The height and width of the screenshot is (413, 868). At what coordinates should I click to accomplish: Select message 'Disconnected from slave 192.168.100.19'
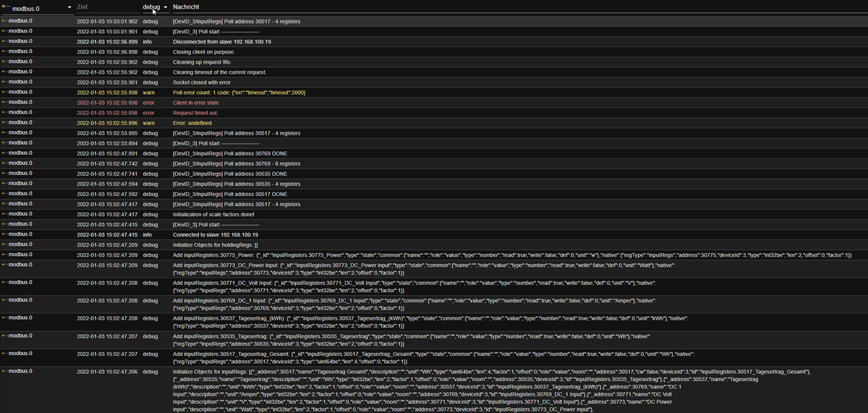(x=222, y=42)
